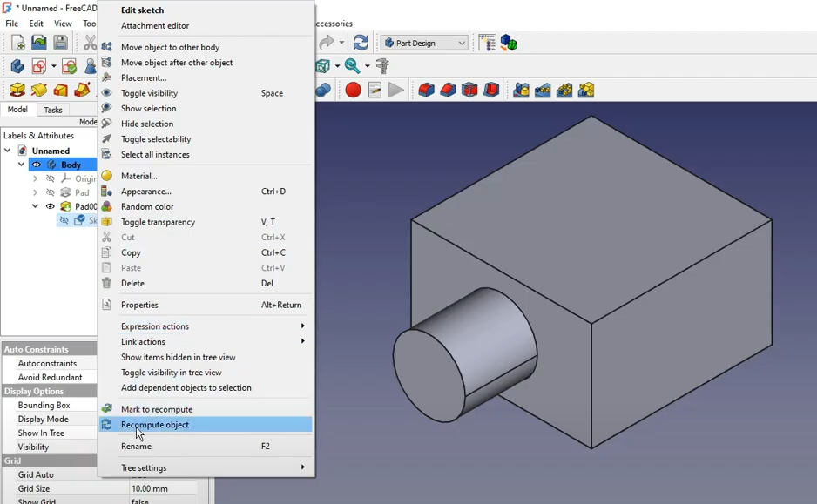The height and width of the screenshot is (504, 817).
Task: Create a new empty document
Action: click(17, 42)
